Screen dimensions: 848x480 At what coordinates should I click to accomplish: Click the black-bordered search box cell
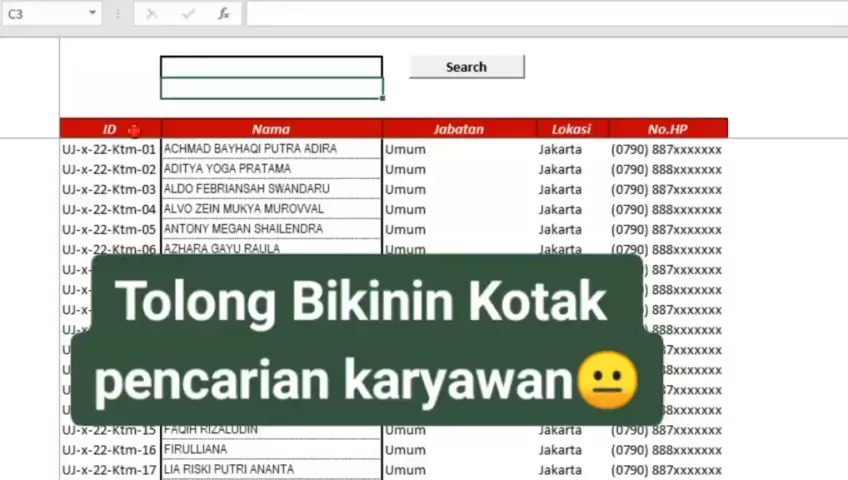point(271,67)
